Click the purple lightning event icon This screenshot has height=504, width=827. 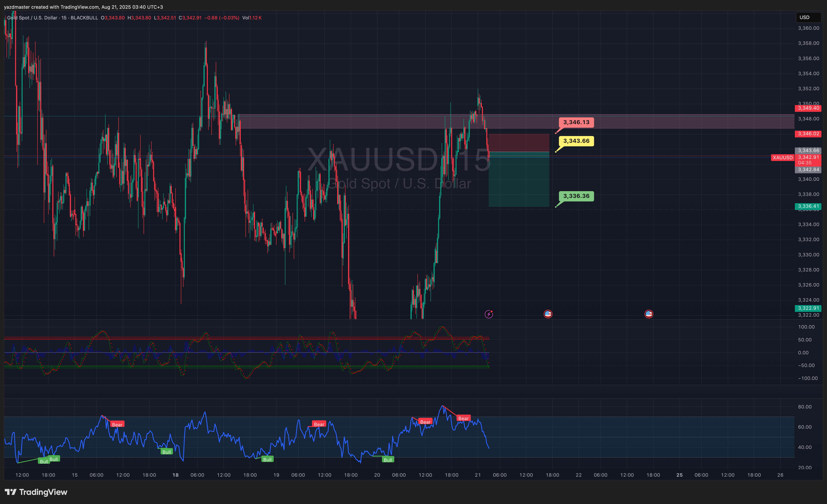pos(489,314)
